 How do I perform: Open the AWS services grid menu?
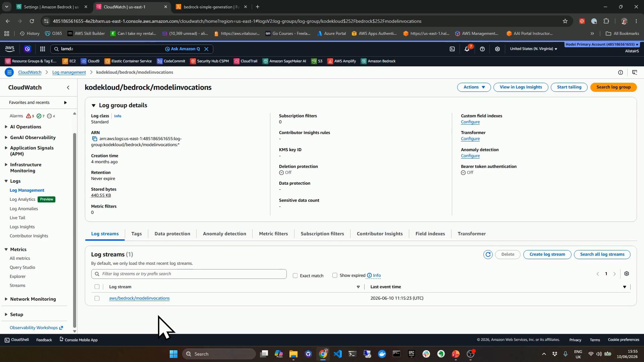43,49
